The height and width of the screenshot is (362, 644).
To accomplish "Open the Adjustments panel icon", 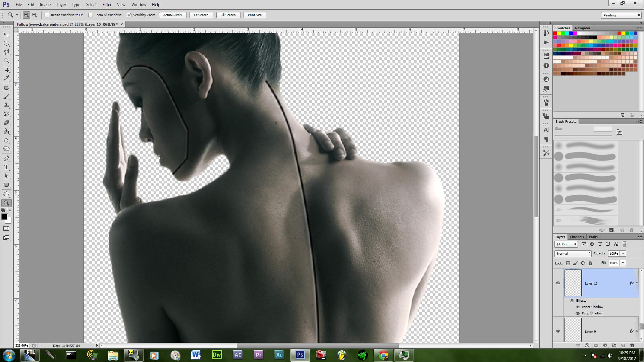I will pyautogui.click(x=546, y=79).
